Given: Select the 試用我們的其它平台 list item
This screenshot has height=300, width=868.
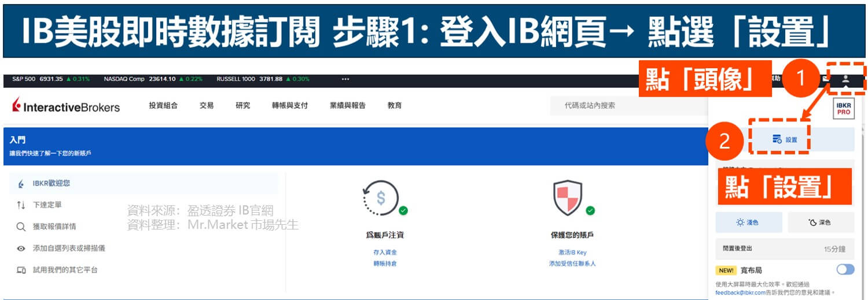Looking at the screenshot, I should pyautogui.click(x=144, y=270).
